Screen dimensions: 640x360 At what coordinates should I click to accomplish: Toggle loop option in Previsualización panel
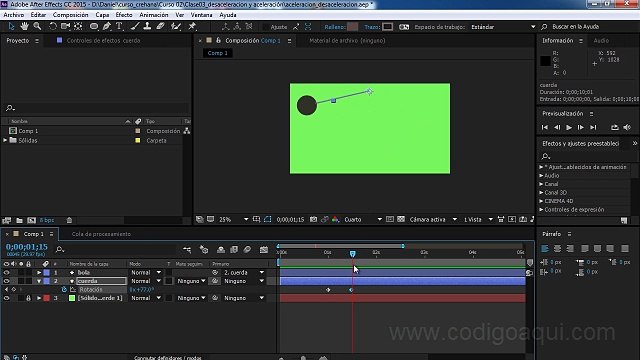coord(615,127)
